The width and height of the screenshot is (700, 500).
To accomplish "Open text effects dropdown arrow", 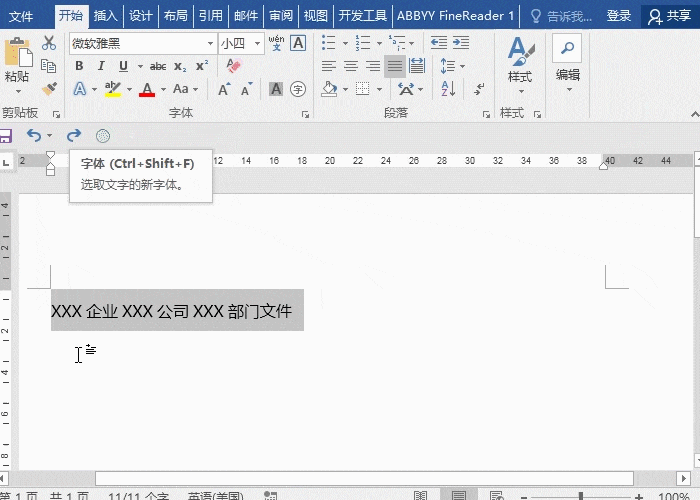I will pyautogui.click(x=94, y=89).
